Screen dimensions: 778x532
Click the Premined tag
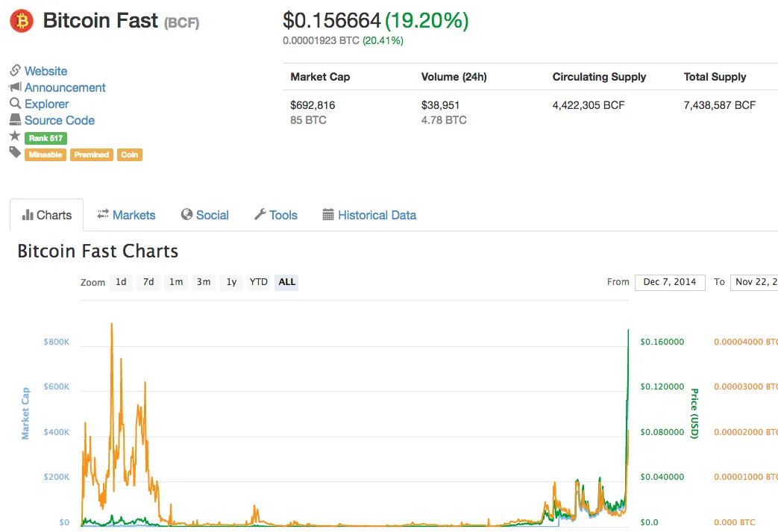click(x=91, y=155)
